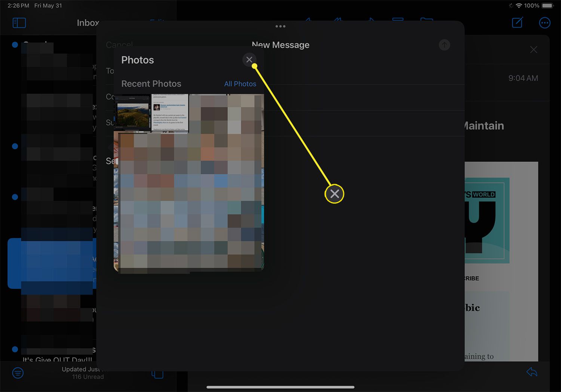Viewport: 561px width, 392px height.
Task: Open All Photos library link
Action: (x=240, y=84)
